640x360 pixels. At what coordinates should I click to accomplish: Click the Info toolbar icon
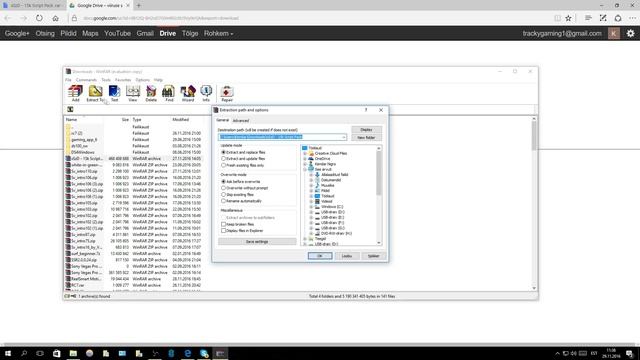206,93
